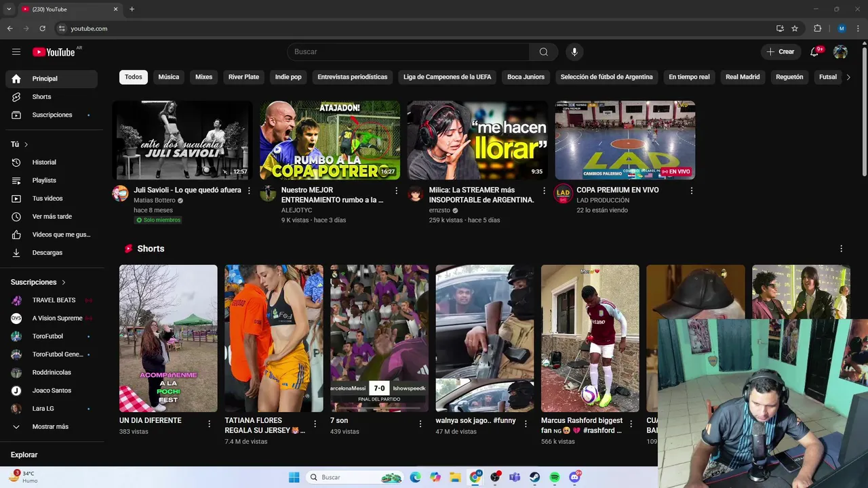Viewport: 868px width, 488px height.
Task: Open options for COPA PREMIUM EN VIVO
Action: 691,191
